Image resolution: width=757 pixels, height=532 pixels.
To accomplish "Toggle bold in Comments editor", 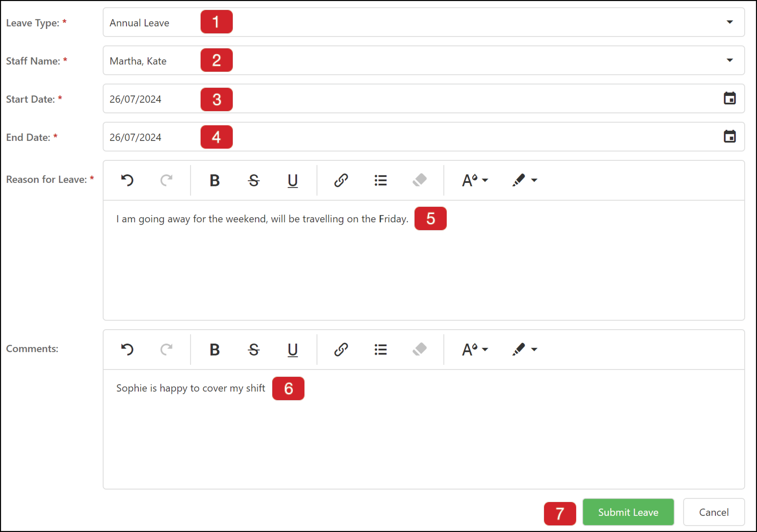I will click(215, 349).
